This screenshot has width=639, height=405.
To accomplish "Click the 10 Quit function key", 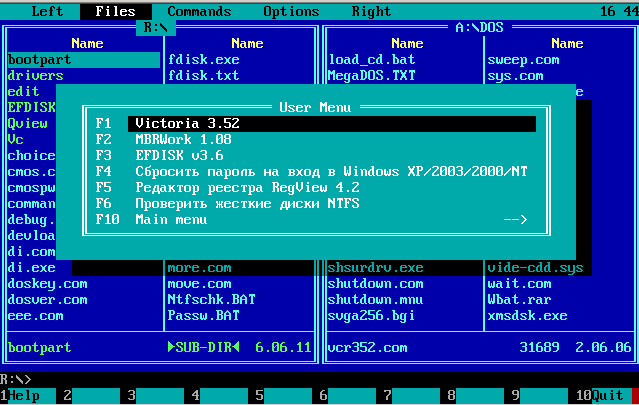I will point(603,395).
